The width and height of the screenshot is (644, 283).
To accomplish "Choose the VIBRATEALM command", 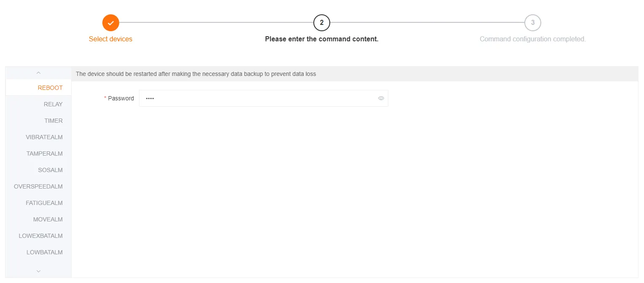I will click(44, 137).
